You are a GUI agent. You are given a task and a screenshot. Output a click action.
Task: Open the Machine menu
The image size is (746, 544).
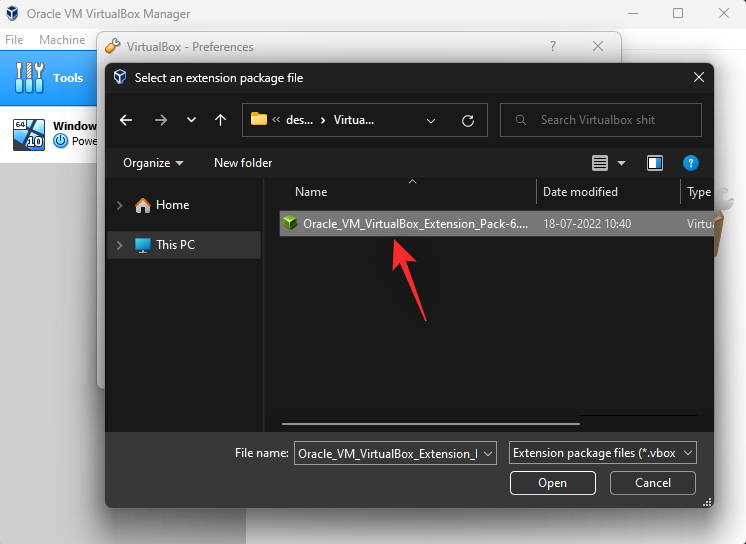click(x=62, y=40)
